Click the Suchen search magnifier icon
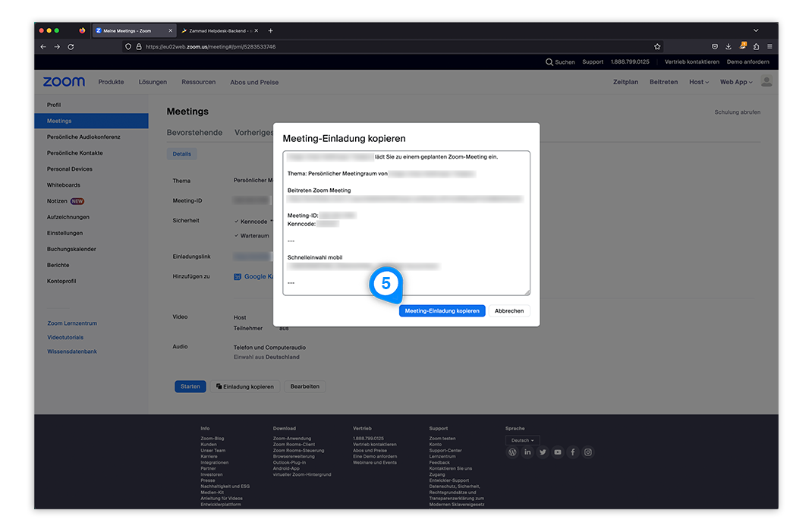The height and width of the screenshot is (529, 812). point(549,62)
